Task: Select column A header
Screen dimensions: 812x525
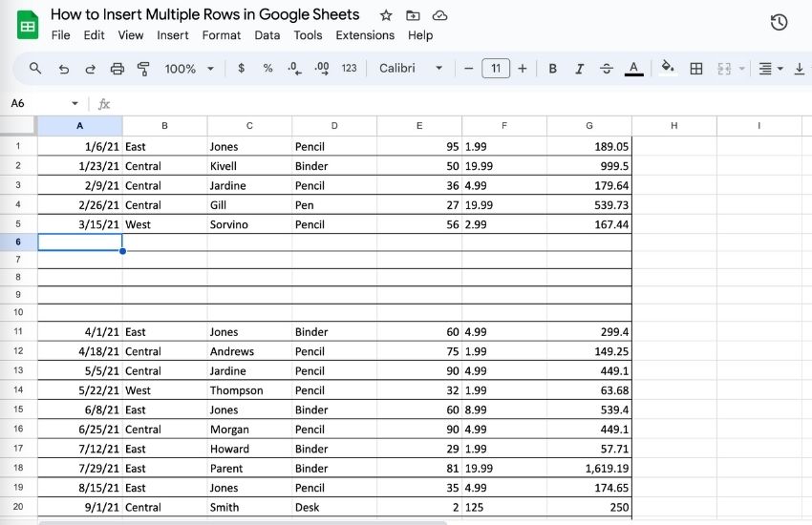Action: [x=79, y=126]
